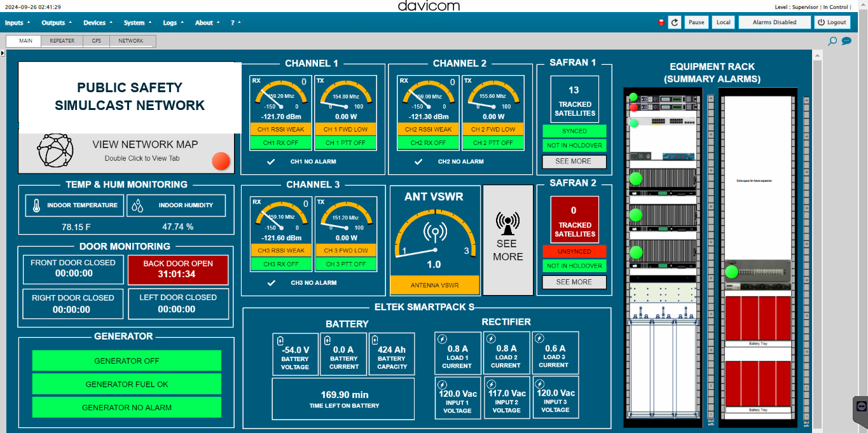Image resolution: width=868 pixels, height=433 pixels.
Task: Click the battery capacity icon
Action: [376, 340]
